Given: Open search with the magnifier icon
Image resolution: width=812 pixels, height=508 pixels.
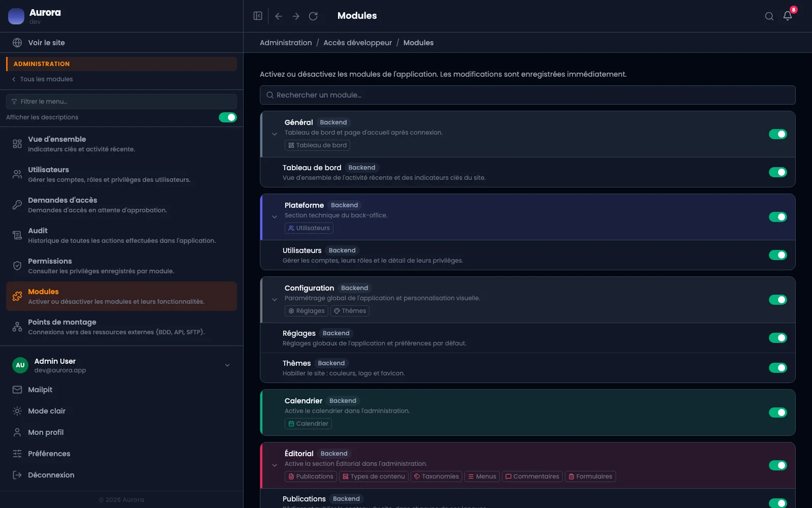Looking at the screenshot, I should tap(769, 16).
